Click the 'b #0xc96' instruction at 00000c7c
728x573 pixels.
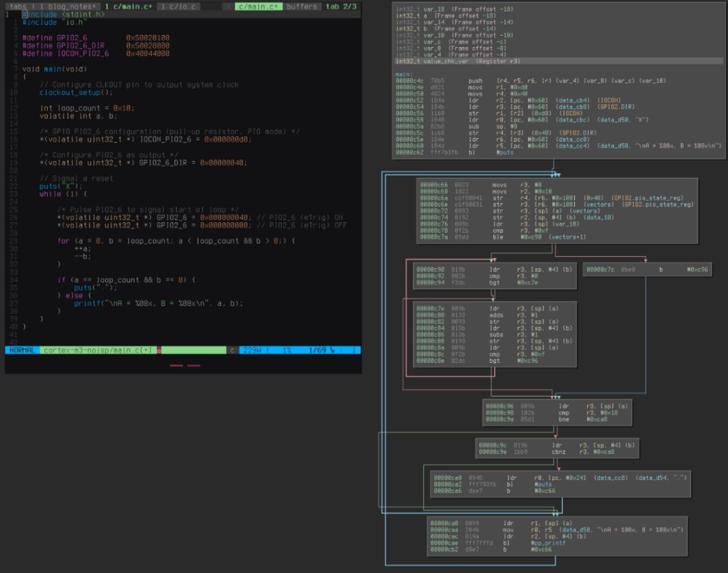[x=647, y=270]
